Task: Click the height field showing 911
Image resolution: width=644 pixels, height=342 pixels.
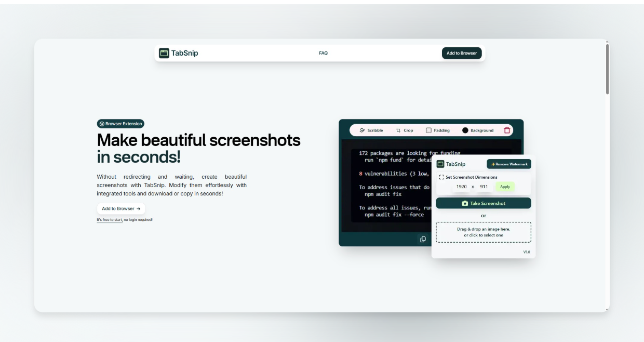Action: pos(484,187)
